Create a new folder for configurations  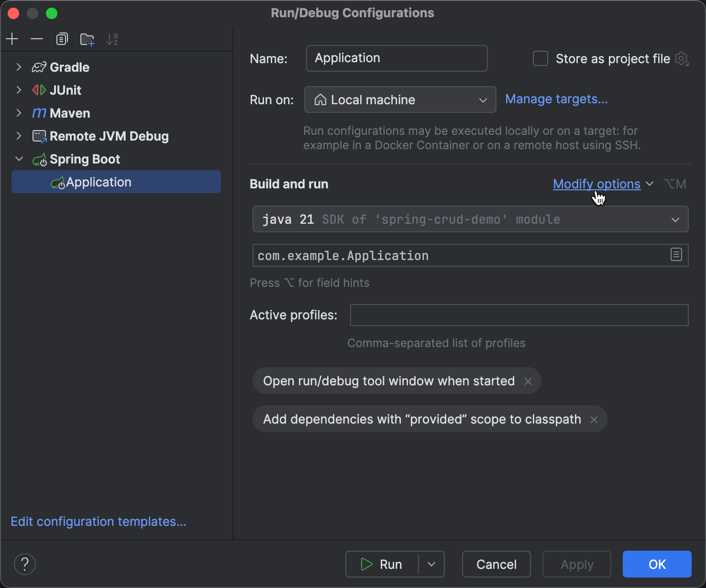87,39
